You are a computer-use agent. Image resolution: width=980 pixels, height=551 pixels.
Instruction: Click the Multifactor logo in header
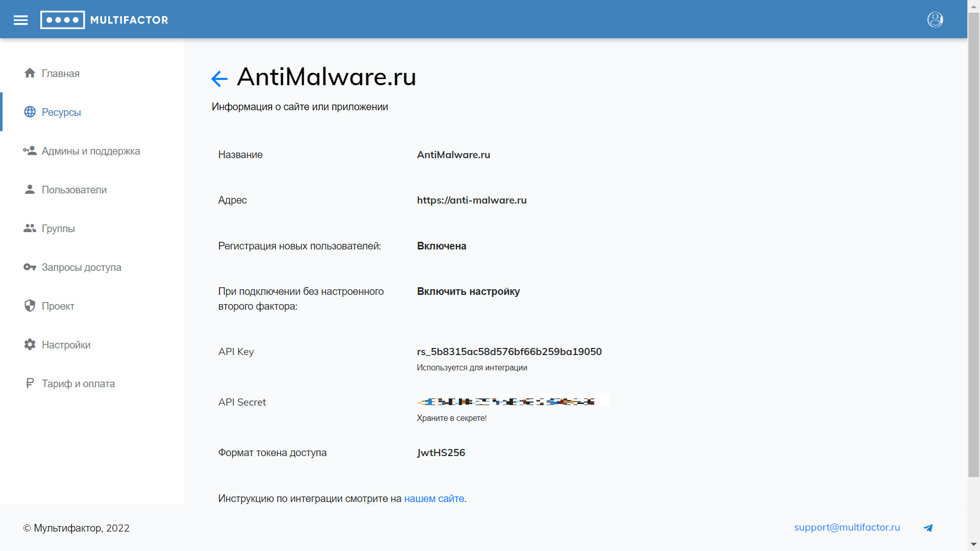click(104, 20)
